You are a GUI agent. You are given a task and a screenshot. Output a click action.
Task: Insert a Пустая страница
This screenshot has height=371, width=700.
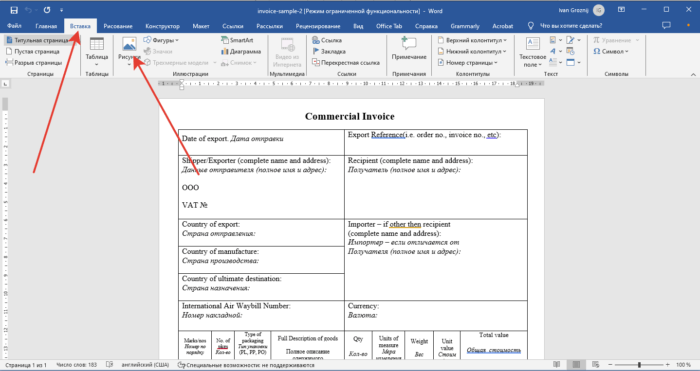[x=33, y=51]
